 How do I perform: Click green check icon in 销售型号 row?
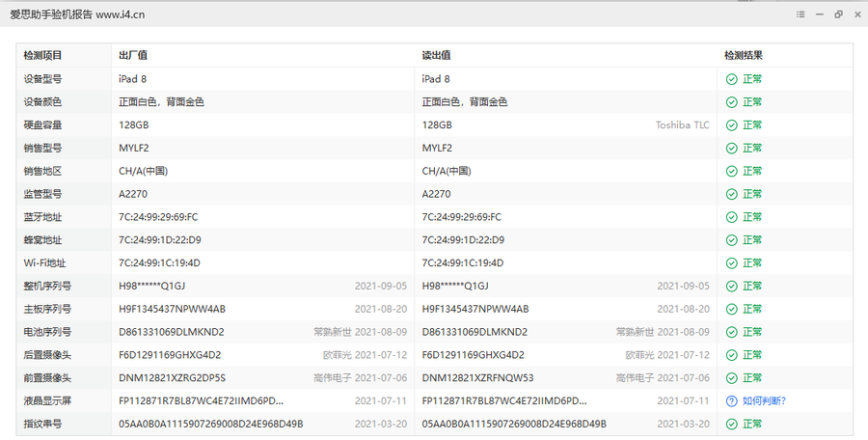pos(731,148)
